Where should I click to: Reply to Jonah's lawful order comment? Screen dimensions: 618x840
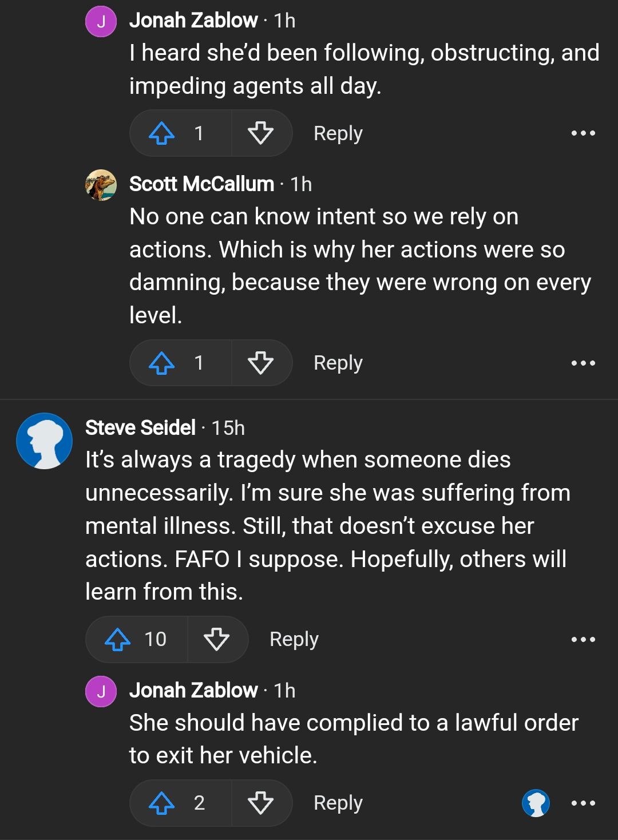point(338,803)
